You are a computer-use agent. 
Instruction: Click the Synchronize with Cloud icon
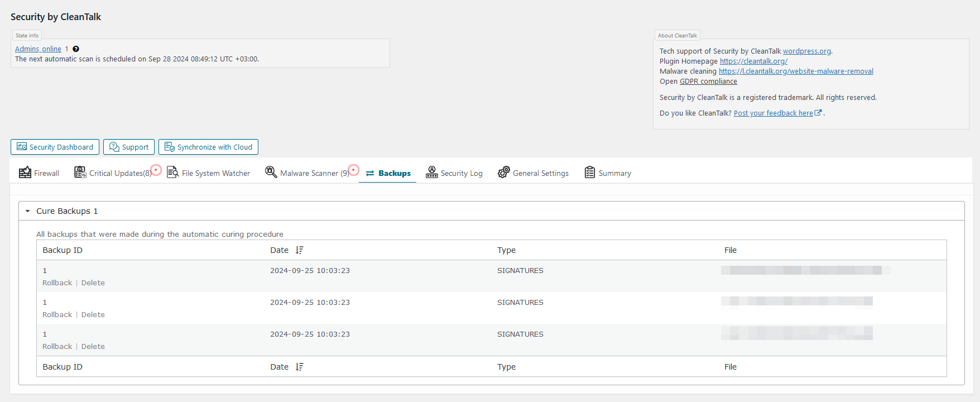170,147
